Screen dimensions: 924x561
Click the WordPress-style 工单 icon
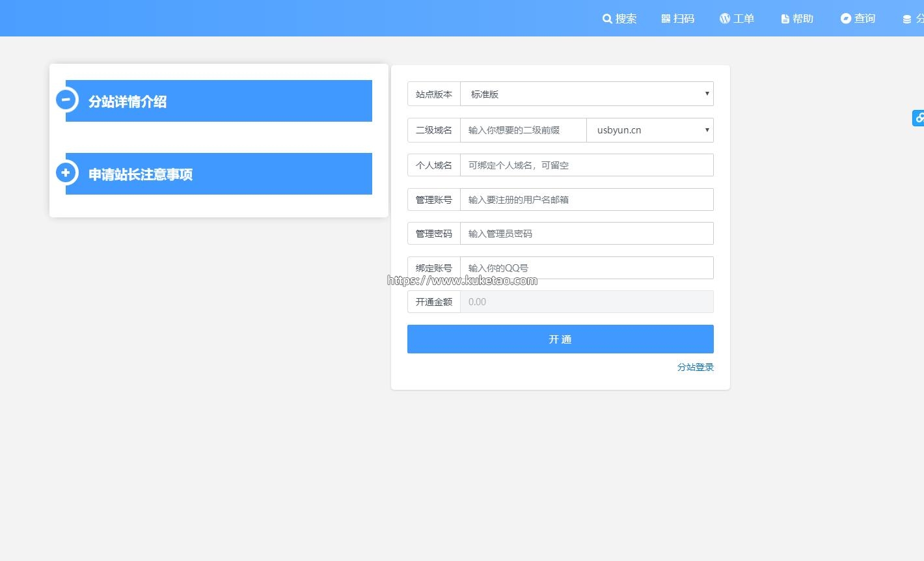(725, 19)
